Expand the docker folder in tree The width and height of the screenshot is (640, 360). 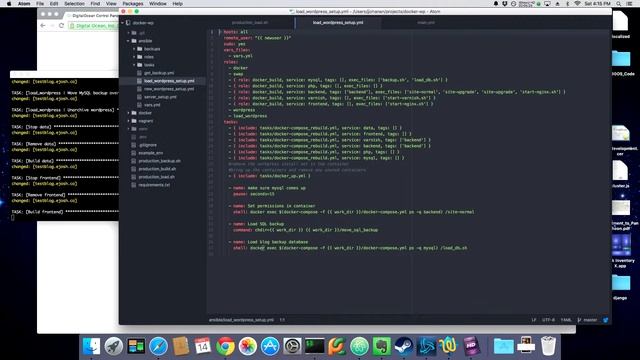(x=128, y=113)
